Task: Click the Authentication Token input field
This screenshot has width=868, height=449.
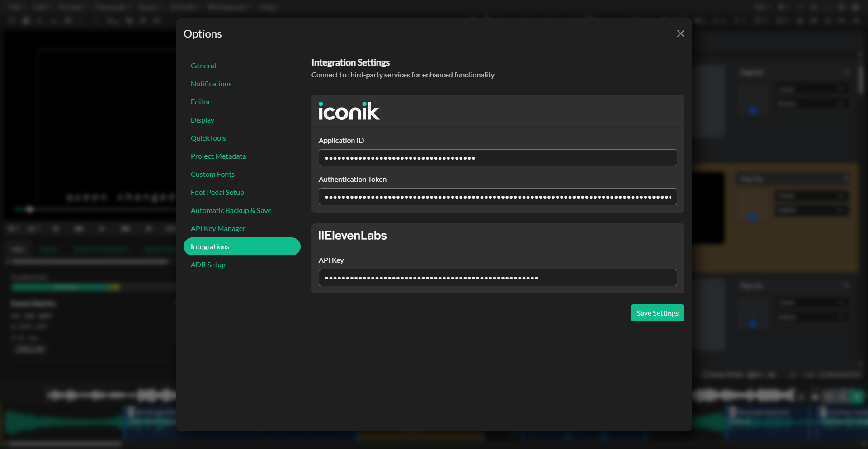Action: 497,197
